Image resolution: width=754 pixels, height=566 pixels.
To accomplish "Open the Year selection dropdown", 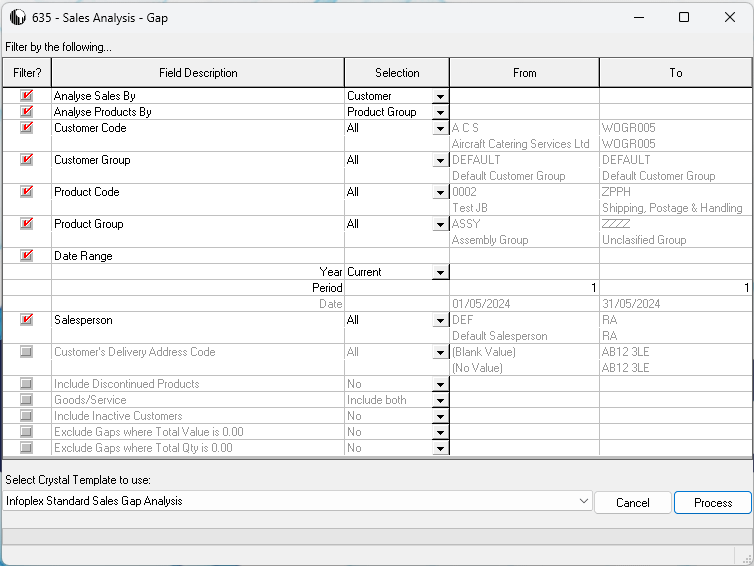I will click(439, 273).
